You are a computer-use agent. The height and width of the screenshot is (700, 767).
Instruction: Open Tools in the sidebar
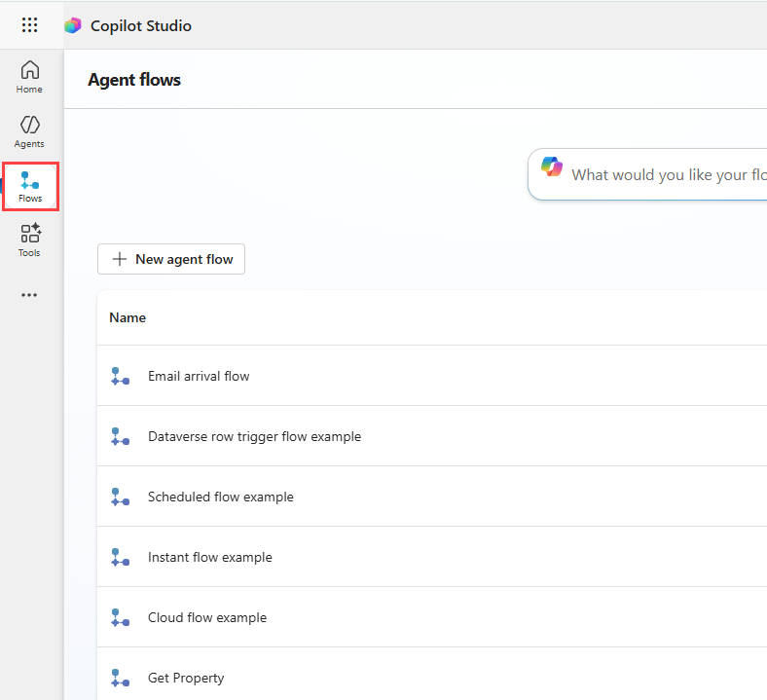[x=29, y=240]
